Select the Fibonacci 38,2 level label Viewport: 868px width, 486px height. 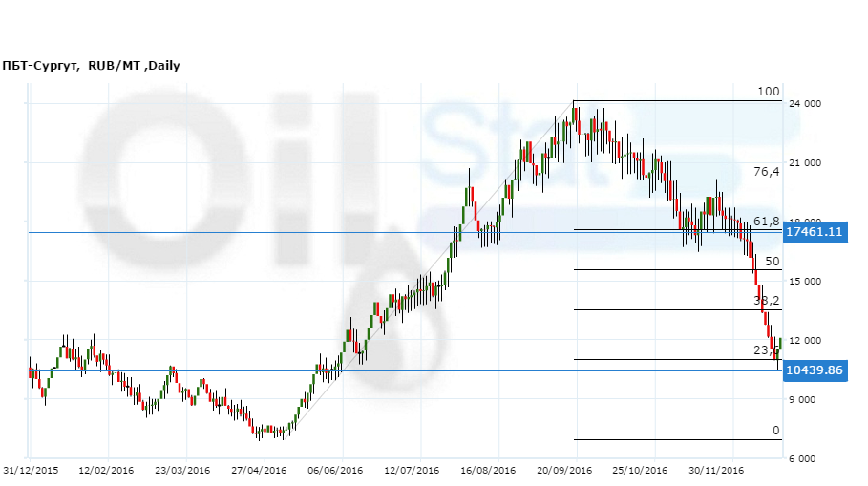[767, 300]
